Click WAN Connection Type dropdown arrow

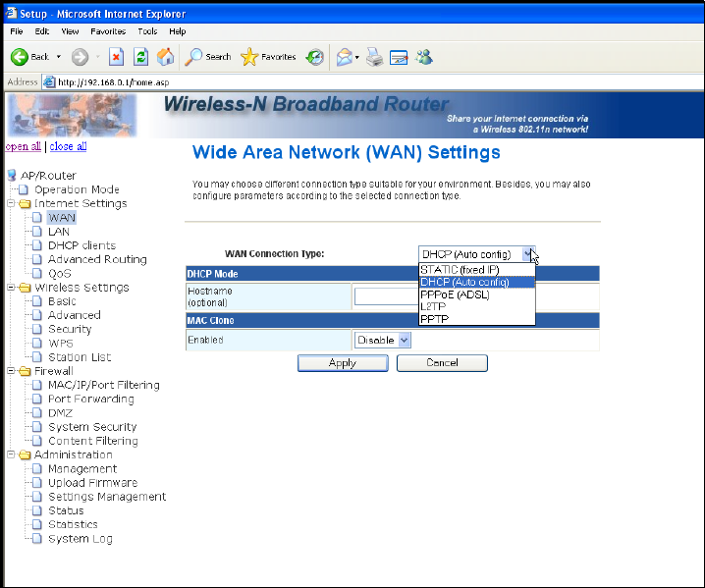(528, 254)
